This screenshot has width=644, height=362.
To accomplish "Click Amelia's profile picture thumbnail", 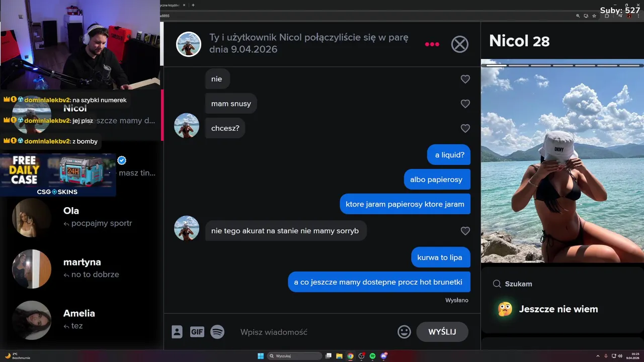I will pyautogui.click(x=32, y=320).
